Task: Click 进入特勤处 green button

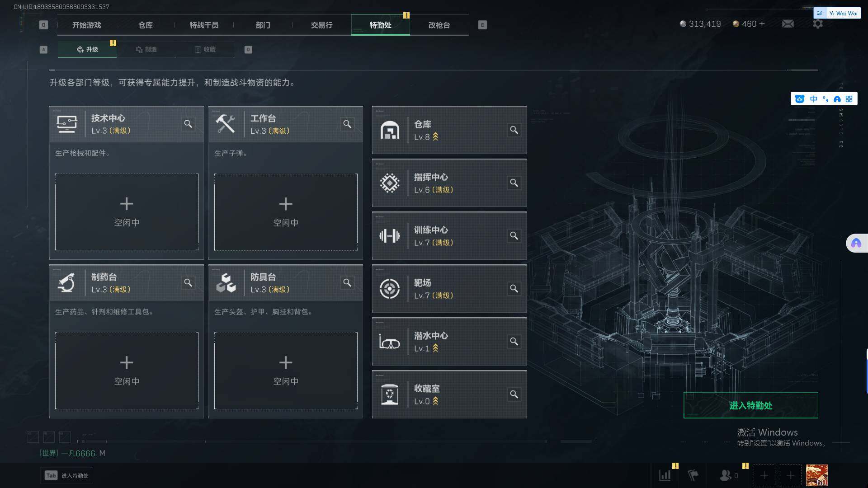Action: pos(750,405)
